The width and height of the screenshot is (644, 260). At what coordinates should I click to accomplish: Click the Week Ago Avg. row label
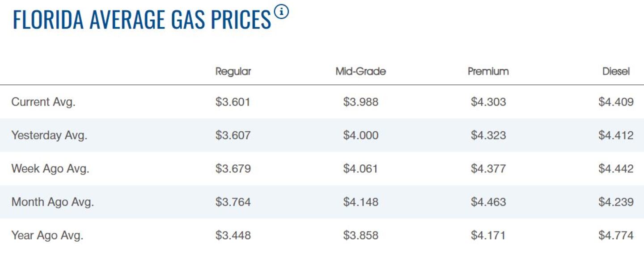point(50,168)
